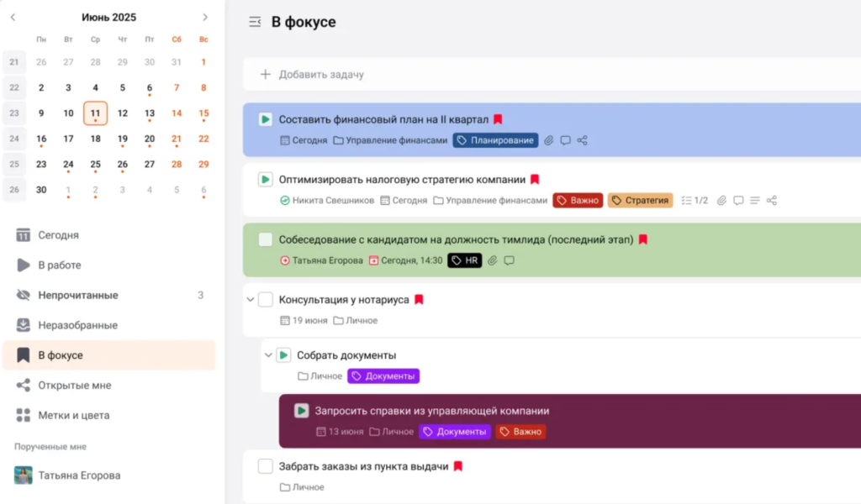Toggle play status of tax strategy task
This screenshot has width=861, height=504.
click(265, 179)
